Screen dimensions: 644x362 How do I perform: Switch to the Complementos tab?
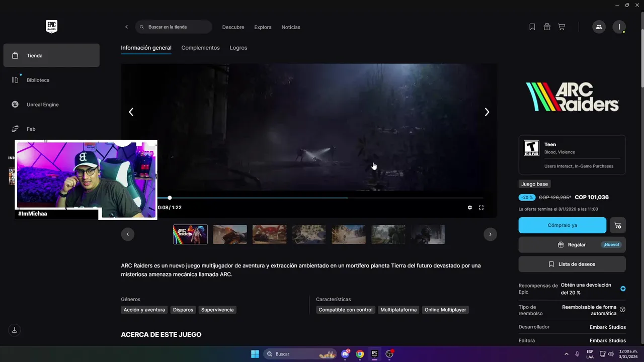pos(200,48)
